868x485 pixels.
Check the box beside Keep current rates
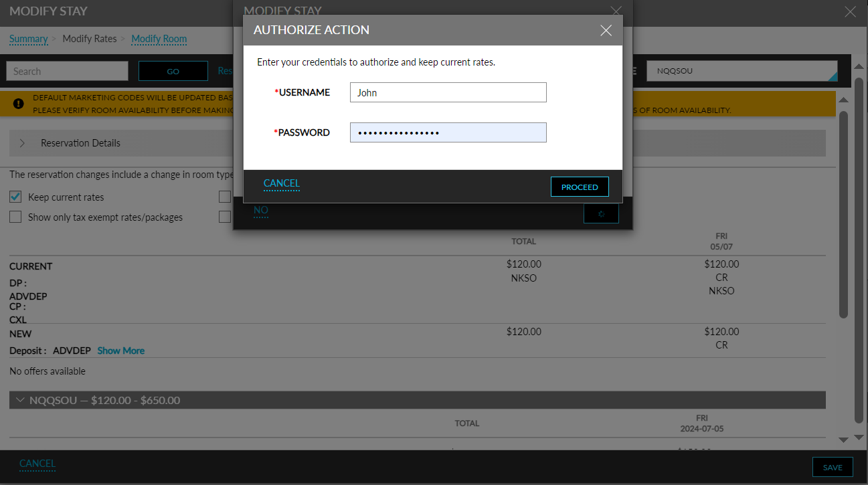pos(15,197)
